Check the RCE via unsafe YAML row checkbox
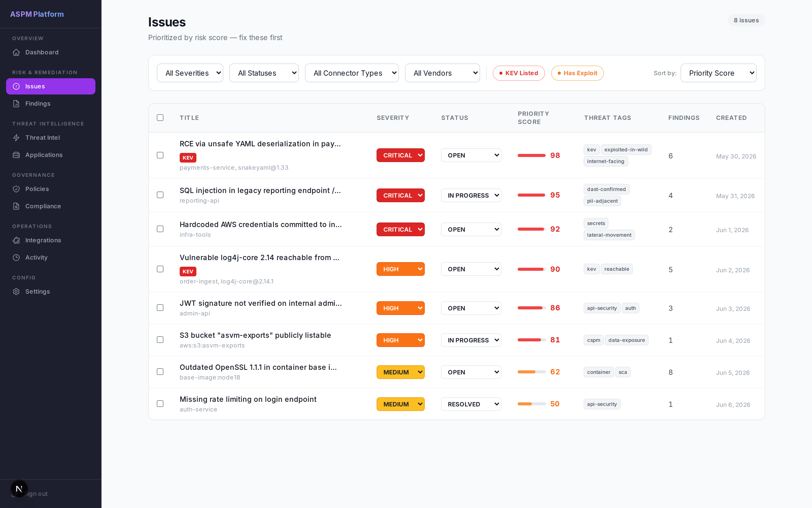 (x=160, y=155)
